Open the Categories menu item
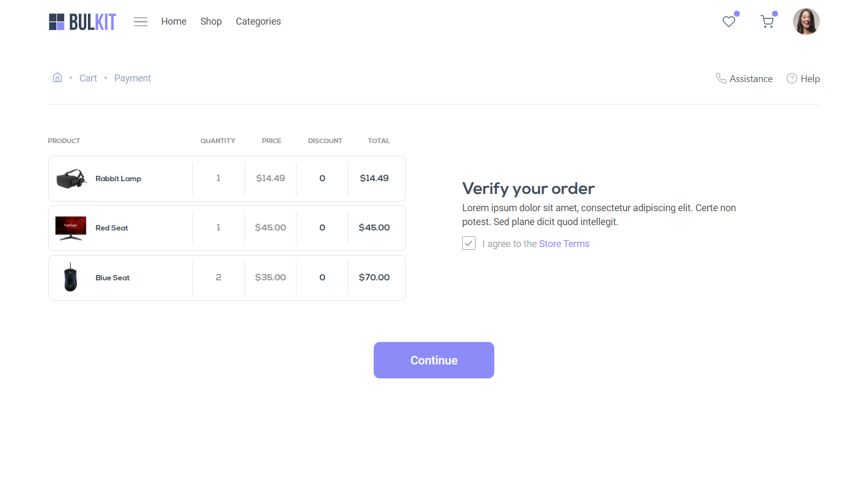This screenshot has height=484, width=868. click(258, 21)
